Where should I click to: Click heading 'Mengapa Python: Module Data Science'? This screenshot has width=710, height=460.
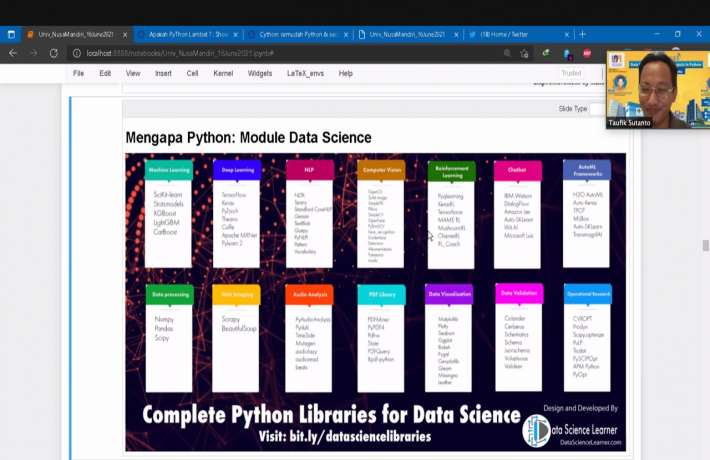pyautogui.click(x=248, y=138)
